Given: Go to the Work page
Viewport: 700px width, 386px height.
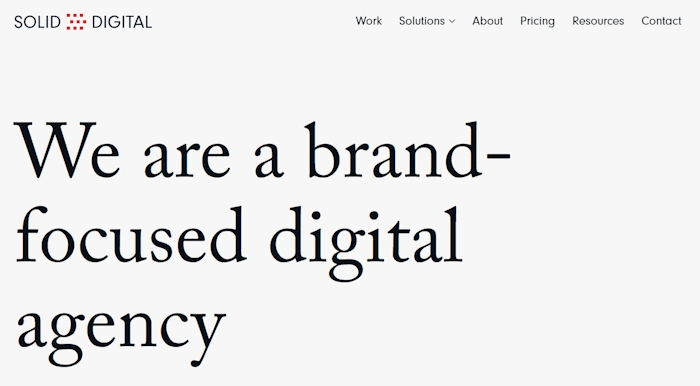Looking at the screenshot, I should (369, 21).
